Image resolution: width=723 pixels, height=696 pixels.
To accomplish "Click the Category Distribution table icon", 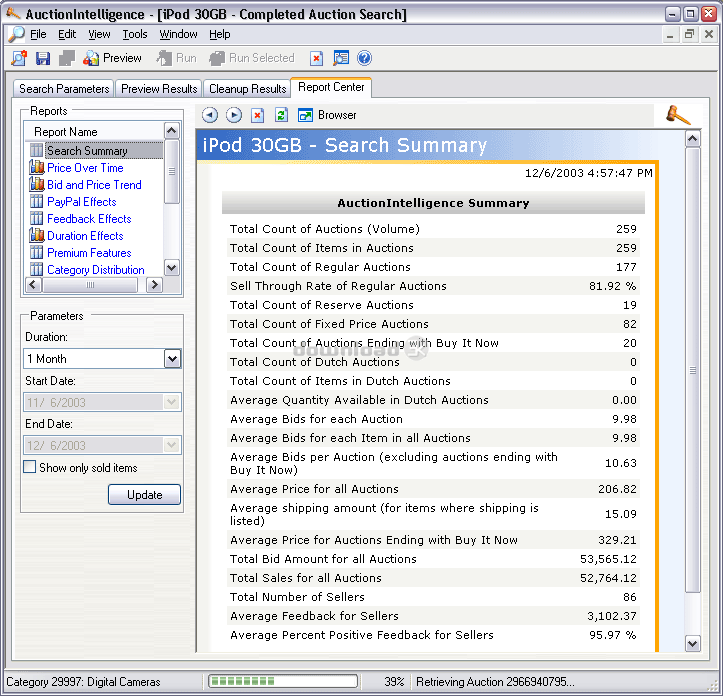I will click(36, 269).
